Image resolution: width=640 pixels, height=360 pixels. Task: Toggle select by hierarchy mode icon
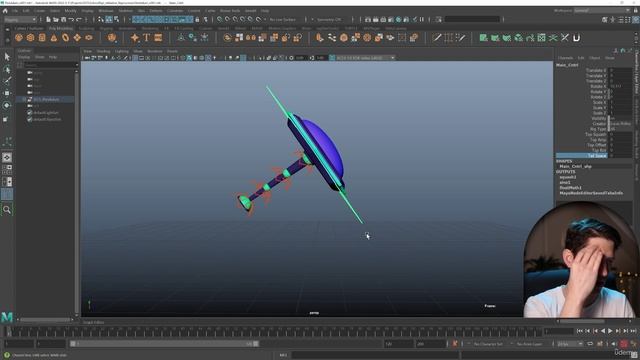(x=101, y=19)
